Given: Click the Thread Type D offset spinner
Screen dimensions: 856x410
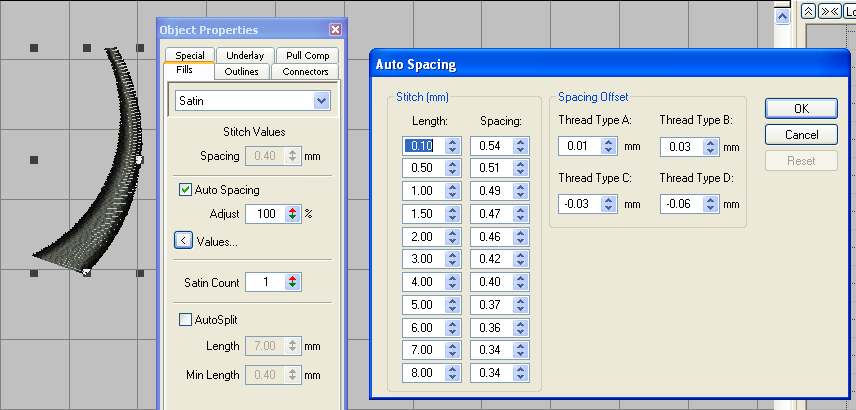Looking at the screenshot, I should 711,204.
